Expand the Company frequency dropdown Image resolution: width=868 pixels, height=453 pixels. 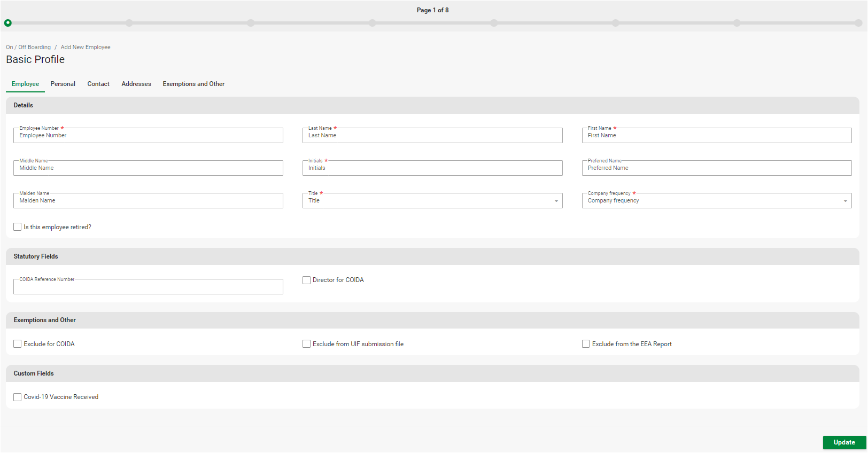(716, 201)
